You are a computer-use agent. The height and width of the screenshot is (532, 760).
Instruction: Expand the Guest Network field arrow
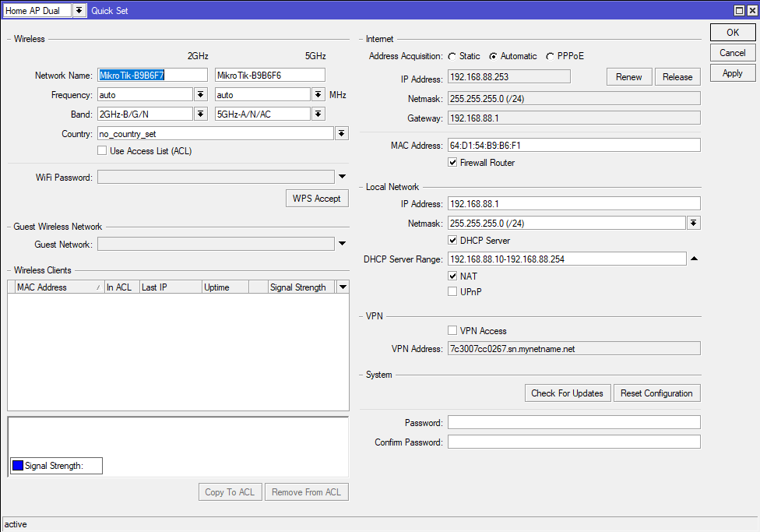[342, 244]
